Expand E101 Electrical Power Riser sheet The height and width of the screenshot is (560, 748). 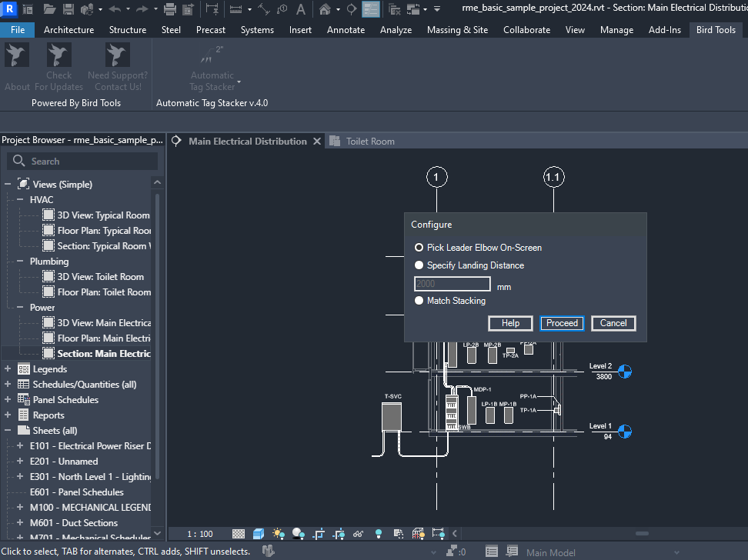pyautogui.click(x=21, y=446)
